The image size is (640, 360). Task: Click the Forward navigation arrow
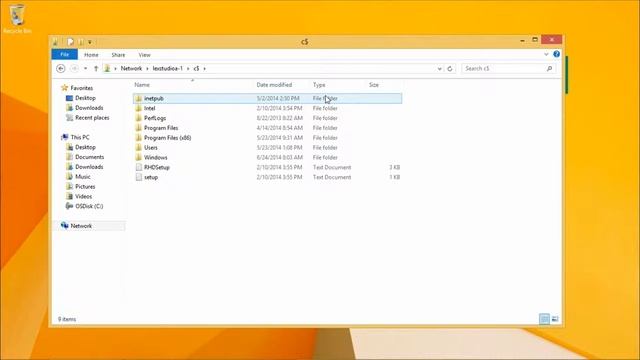coord(74,69)
